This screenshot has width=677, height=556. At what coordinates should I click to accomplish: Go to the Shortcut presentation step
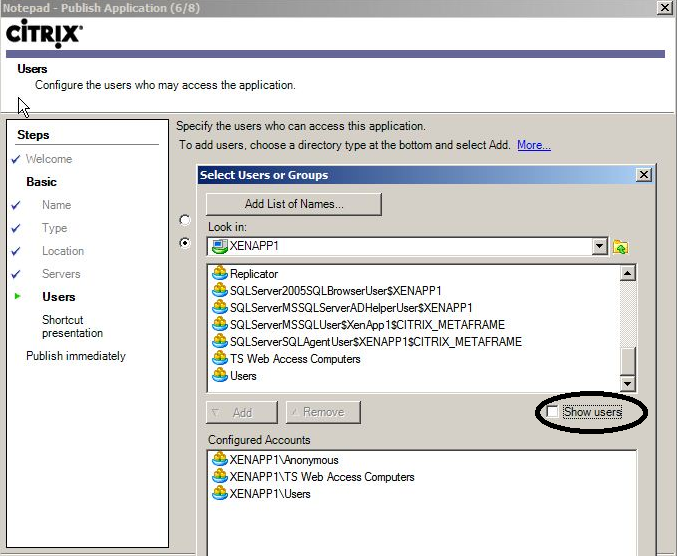coord(73,326)
